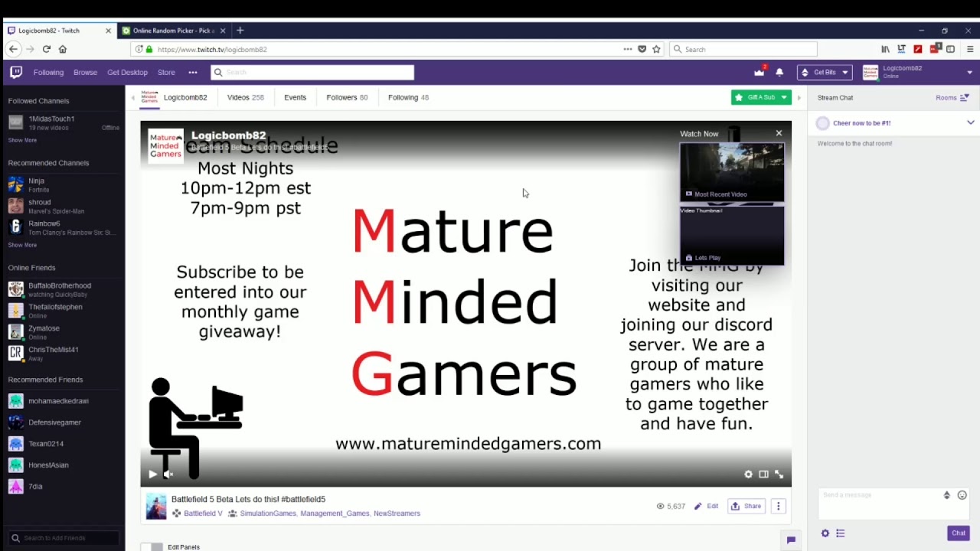Viewport: 980px width, 551px height.
Task: Edit the stream info with Edit
Action: pos(706,506)
